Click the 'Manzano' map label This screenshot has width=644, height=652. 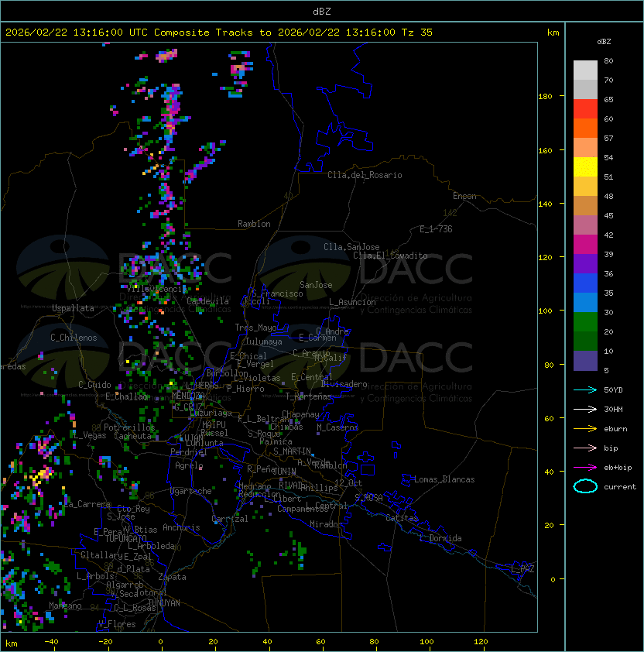65,606
